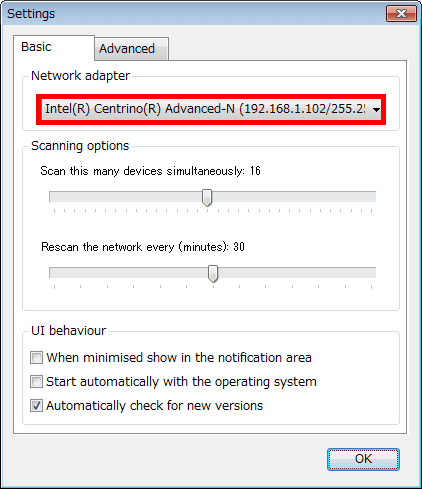
Task: Decrease rescan interval via track before thumb
Action: click(x=129, y=272)
